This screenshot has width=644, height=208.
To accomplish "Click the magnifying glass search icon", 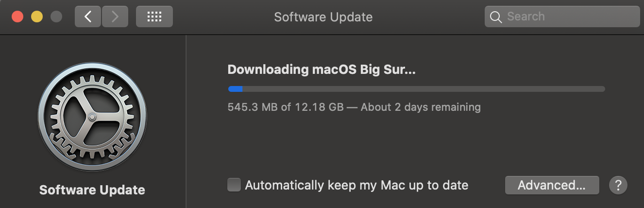I will (x=495, y=17).
